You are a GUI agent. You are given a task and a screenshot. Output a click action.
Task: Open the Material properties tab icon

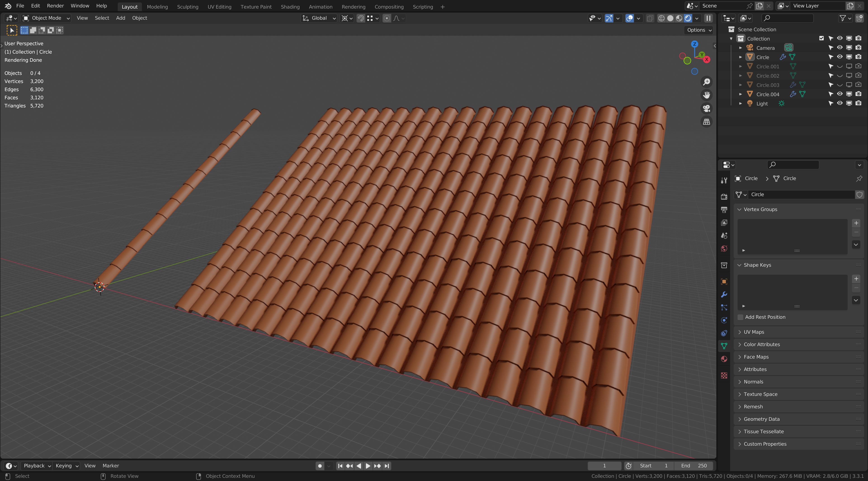[724, 359]
